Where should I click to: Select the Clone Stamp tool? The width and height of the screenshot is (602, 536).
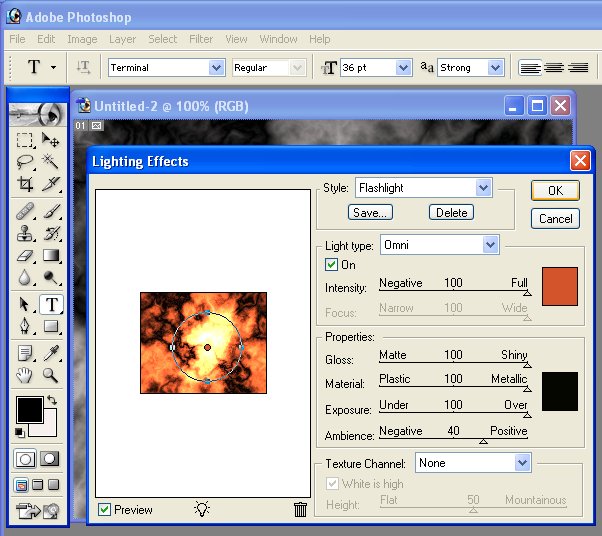pos(25,233)
